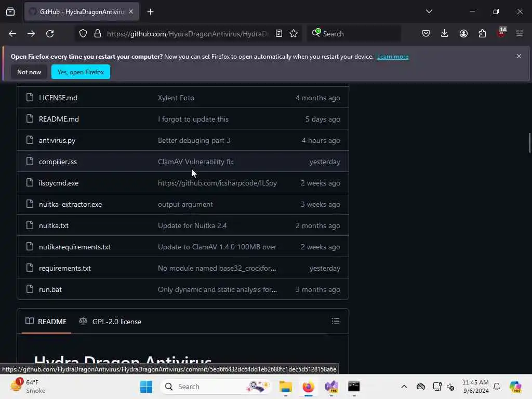Select the GPL-2.0 license tab

coord(110,322)
